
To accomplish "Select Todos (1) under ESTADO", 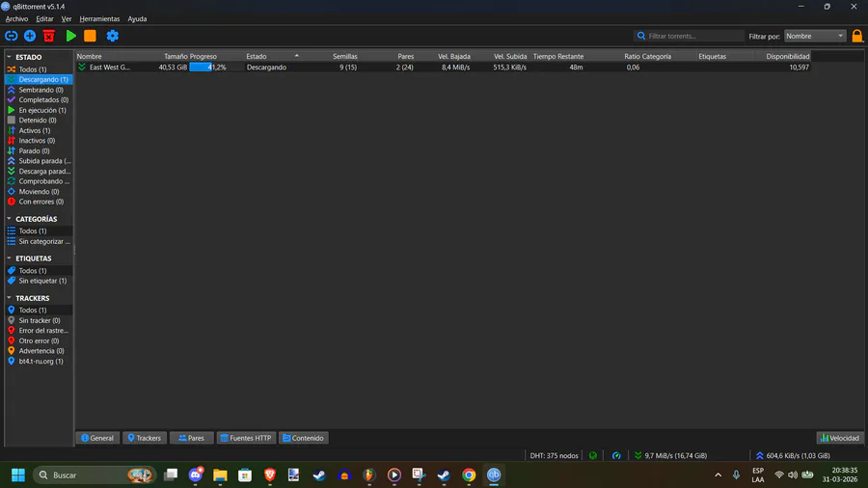I will click(39, 69).
